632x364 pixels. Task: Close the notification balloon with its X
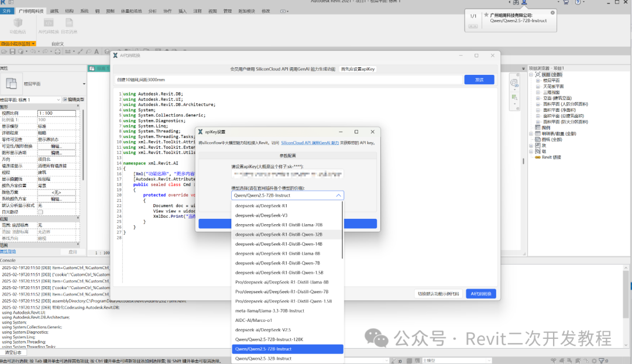552,13
